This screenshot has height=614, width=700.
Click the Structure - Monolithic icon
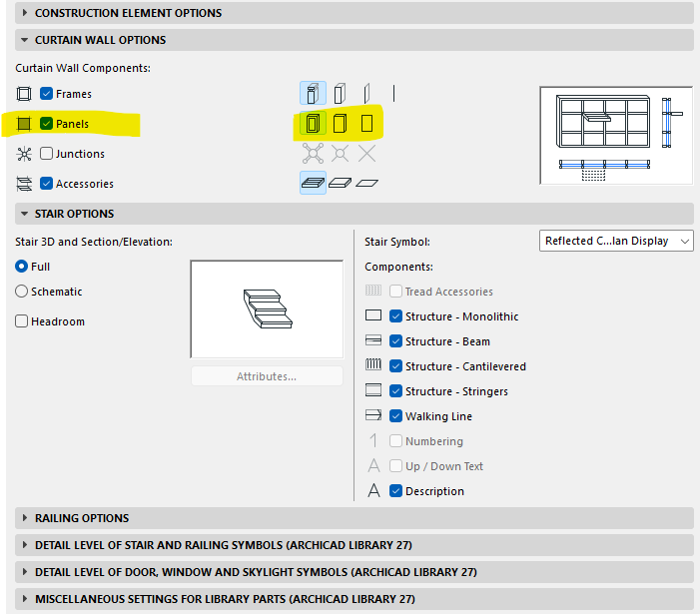point(373,315)
